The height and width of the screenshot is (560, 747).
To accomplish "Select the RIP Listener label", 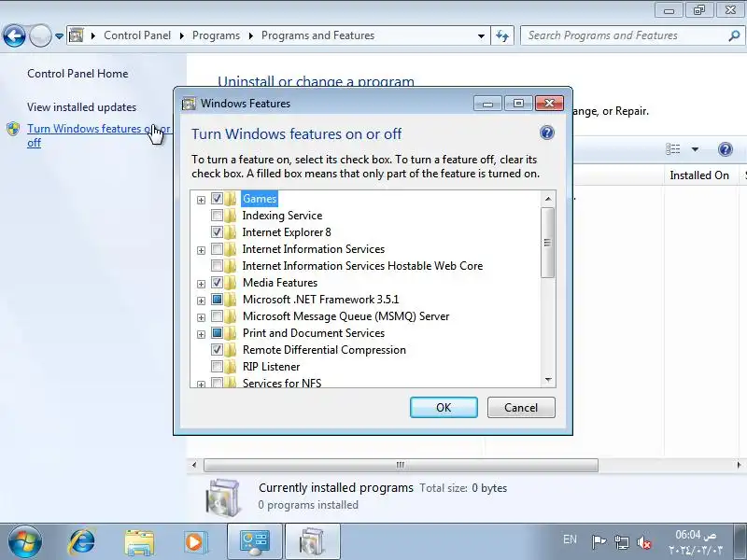I will tap(271, 366).
